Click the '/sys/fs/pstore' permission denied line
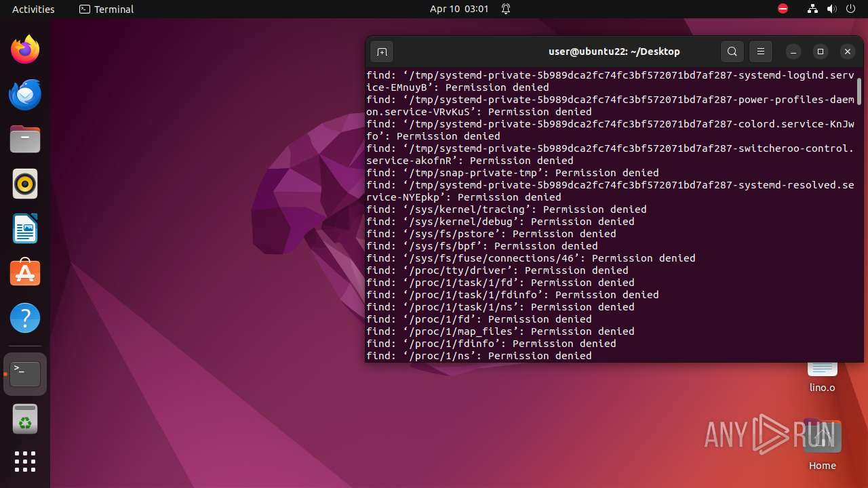Viewport: 868px width, 488px height. tap(491, 234)
